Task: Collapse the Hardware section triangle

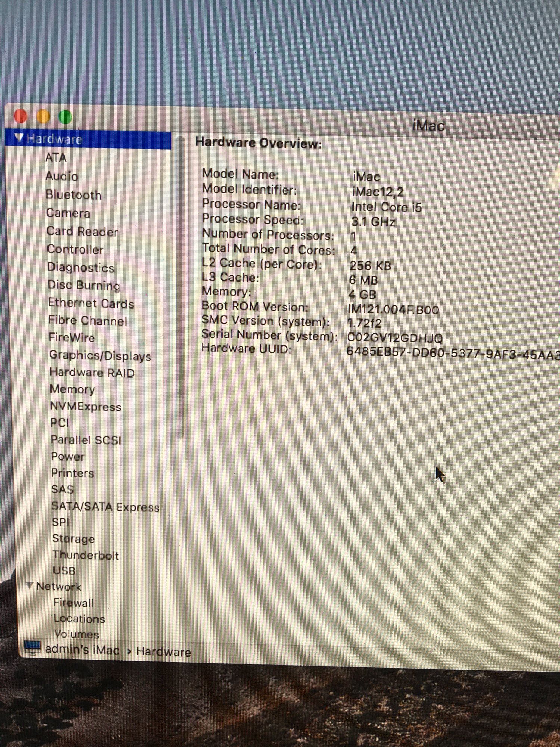Action: pos(19,138)
